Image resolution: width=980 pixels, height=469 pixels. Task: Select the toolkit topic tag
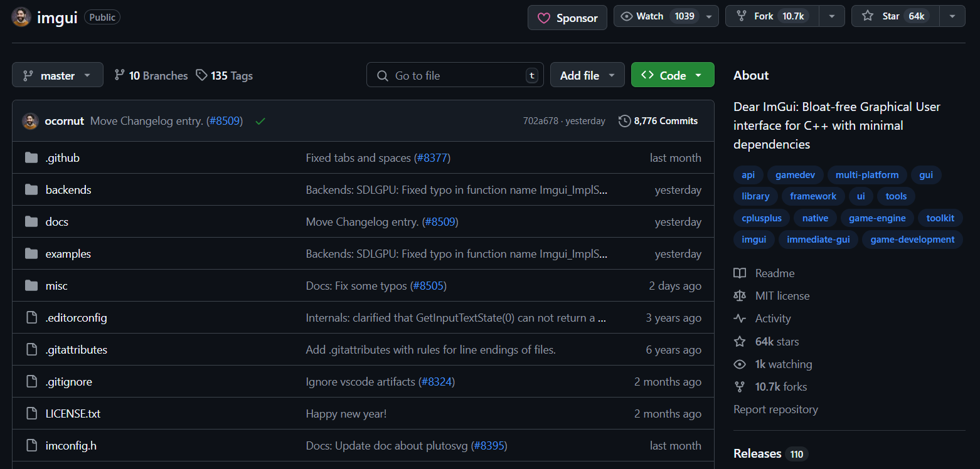(x=940, y=218)
